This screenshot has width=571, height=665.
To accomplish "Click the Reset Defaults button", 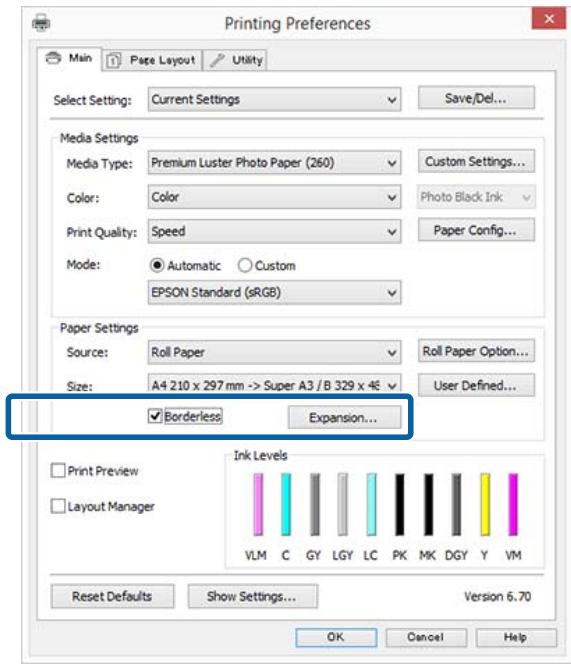I will (112, 596).
